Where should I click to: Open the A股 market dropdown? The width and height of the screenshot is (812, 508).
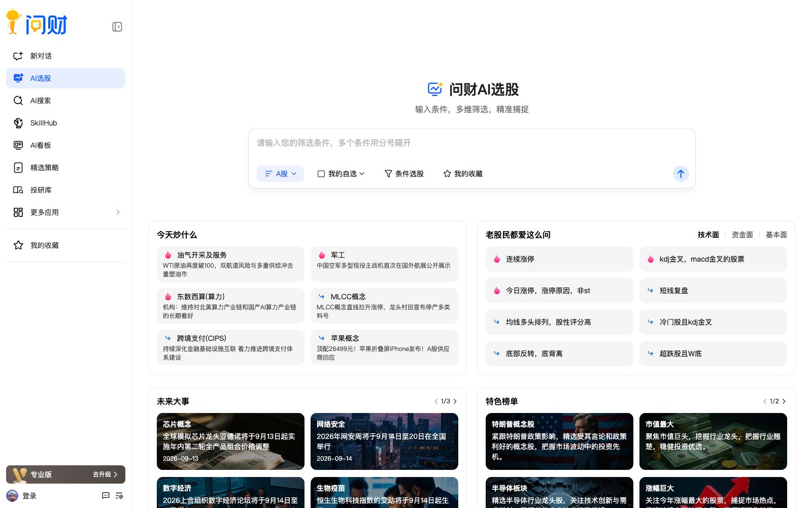pos(280,174)
